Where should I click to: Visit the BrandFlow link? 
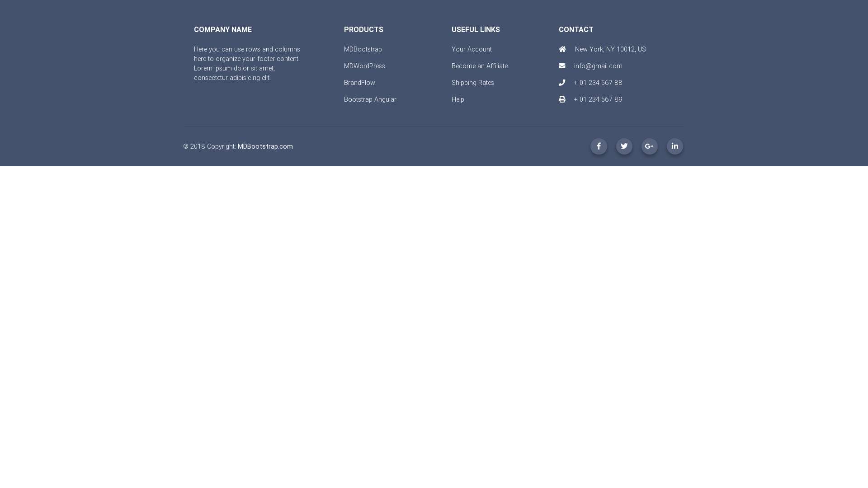tap(359, 83)
